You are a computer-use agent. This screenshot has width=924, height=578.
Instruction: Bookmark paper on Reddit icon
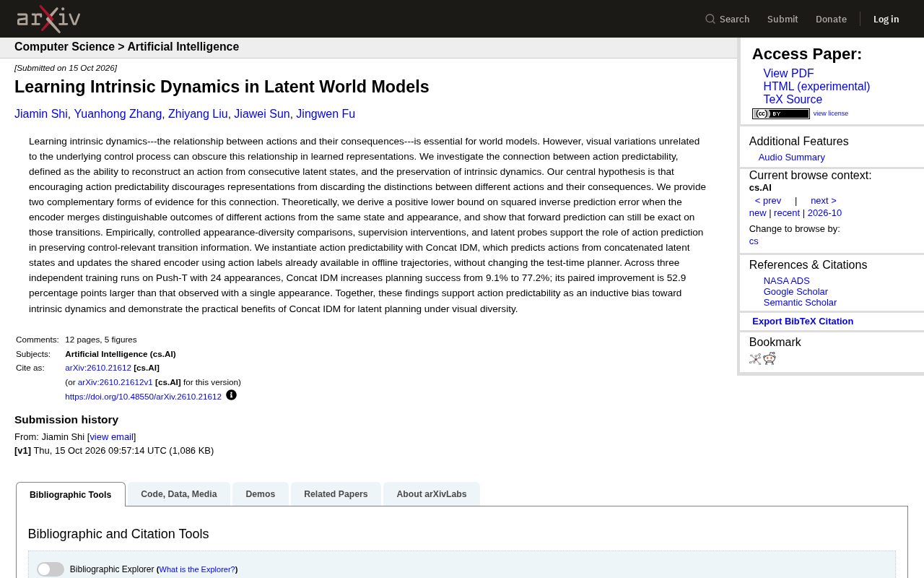(x=770, y=358)
